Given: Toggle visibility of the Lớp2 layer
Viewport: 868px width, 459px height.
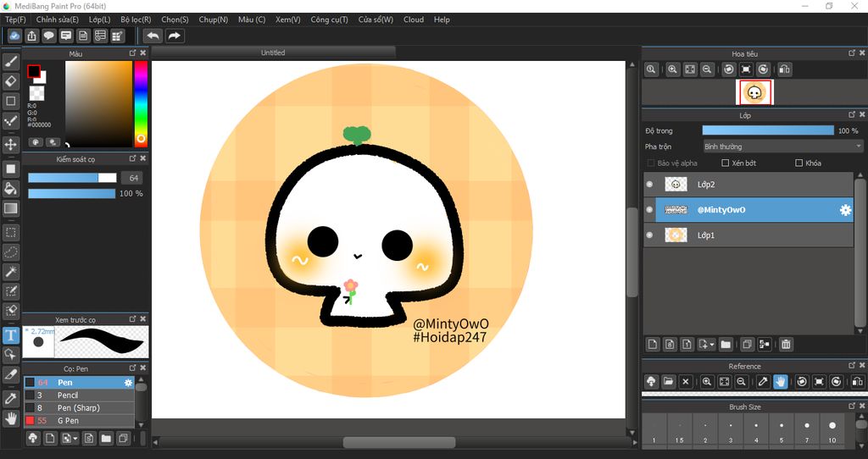Looking at the screenshot, I should (x=650, y=184).
